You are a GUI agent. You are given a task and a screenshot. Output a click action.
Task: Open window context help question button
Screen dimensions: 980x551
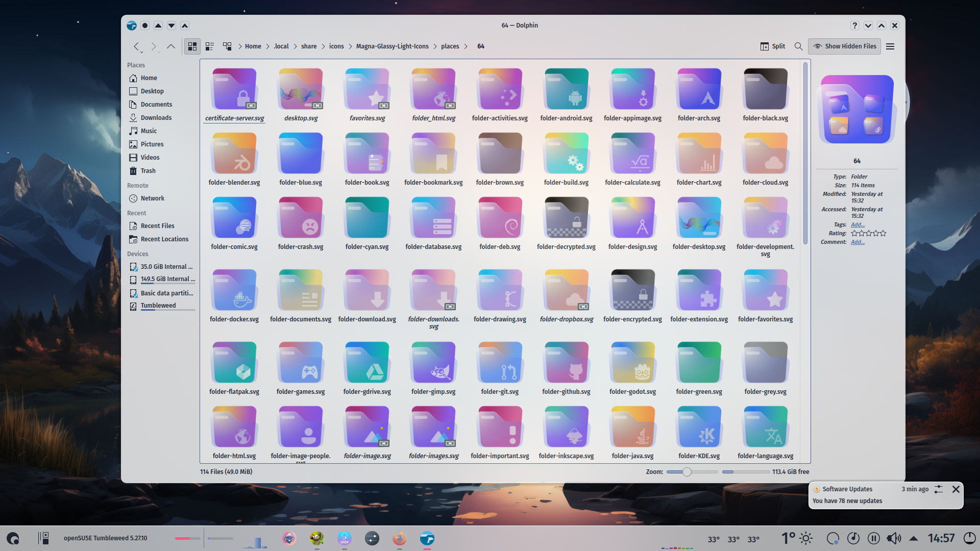coord(855,26)
